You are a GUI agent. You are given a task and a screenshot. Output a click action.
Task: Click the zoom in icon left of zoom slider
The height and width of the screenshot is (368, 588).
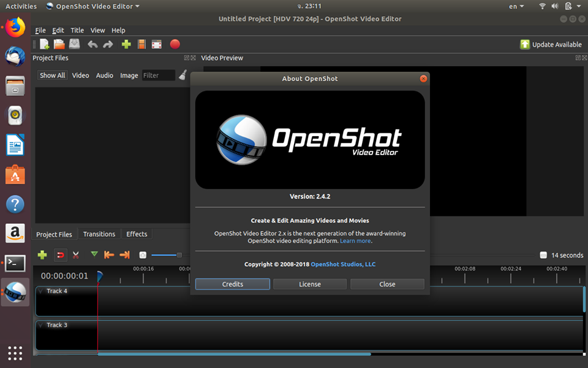pyautogui.click(x=143, y=255)
